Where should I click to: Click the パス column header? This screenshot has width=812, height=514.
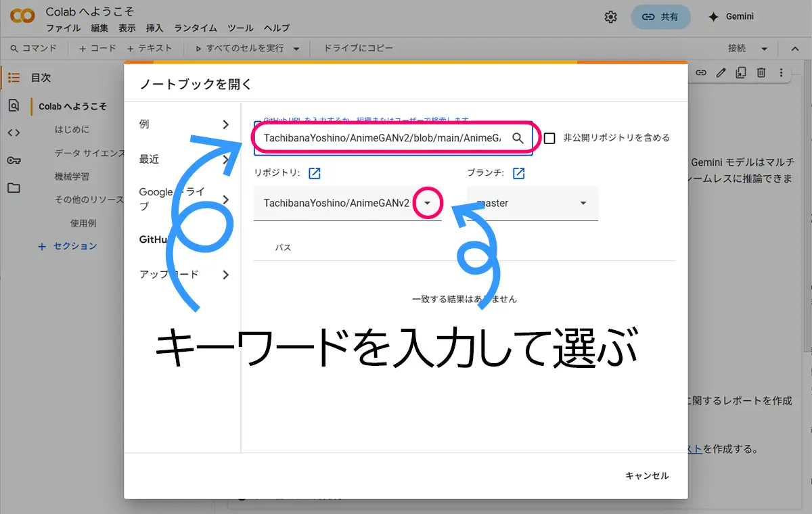pos(283,248)
